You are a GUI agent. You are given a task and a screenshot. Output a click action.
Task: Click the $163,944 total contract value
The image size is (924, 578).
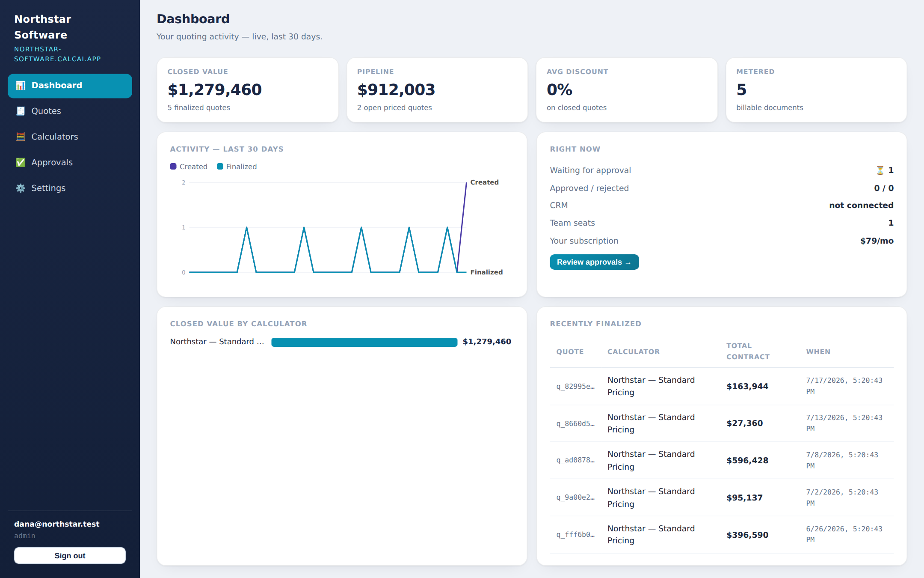[x=747, y=387]
